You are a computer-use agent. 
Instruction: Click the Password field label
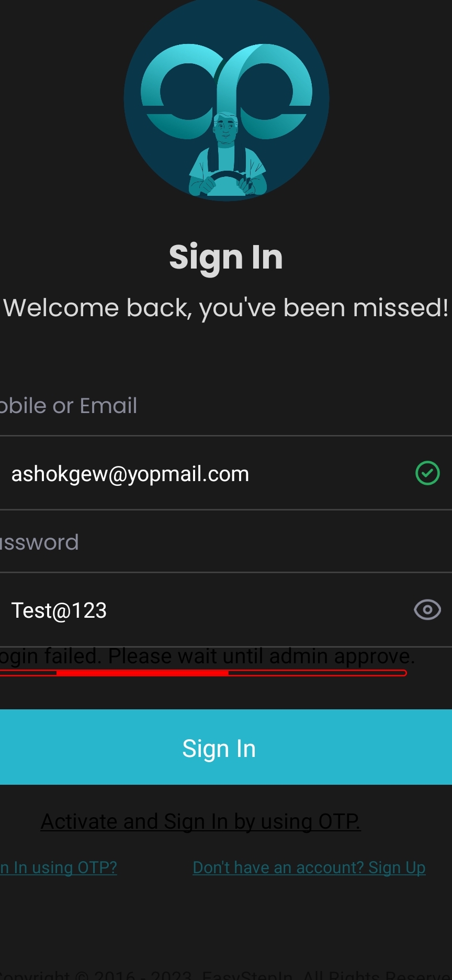coord(39,542)
